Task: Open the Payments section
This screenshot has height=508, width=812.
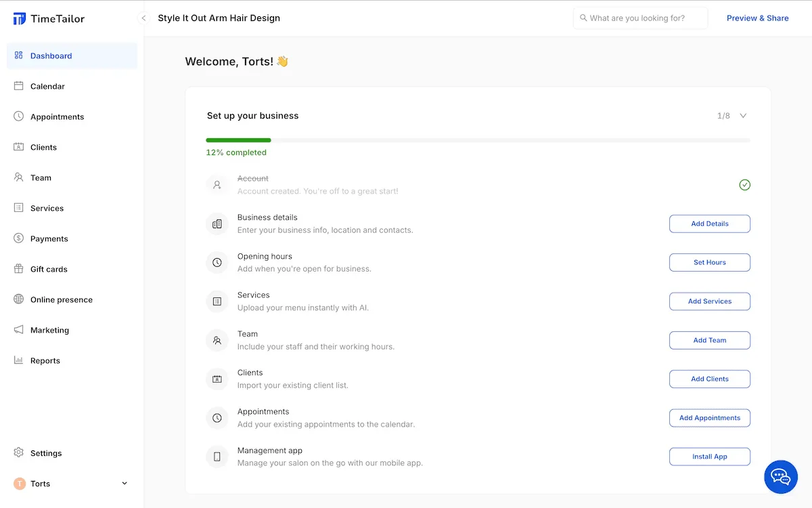Action: point(72,238)
